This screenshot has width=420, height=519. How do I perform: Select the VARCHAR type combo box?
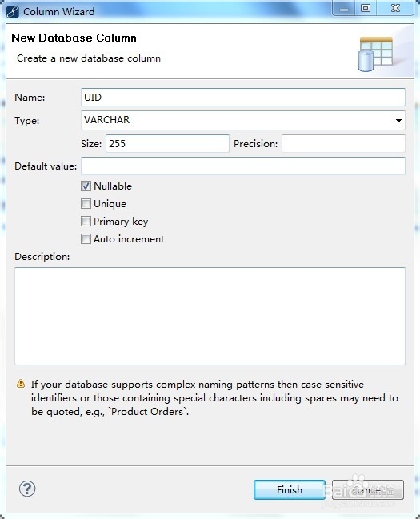pyautogui.click(x=242, y=120)
